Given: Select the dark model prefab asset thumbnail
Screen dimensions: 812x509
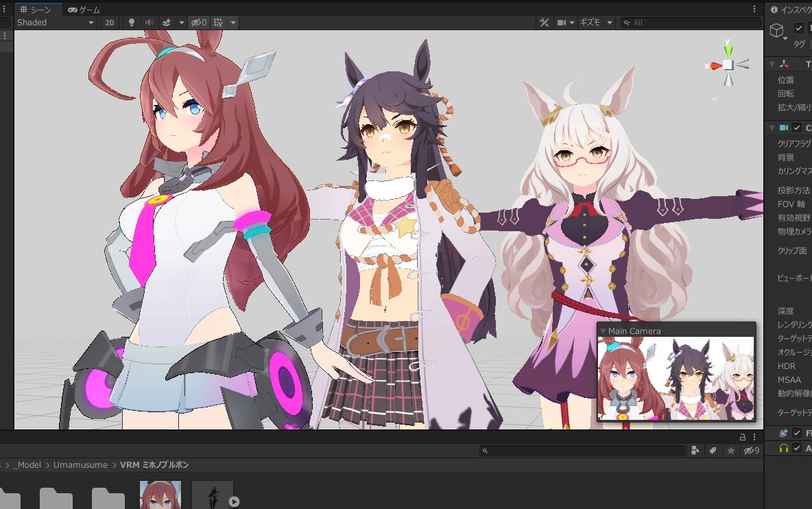Looking at the screenshot, I should [x=213, y=495].
